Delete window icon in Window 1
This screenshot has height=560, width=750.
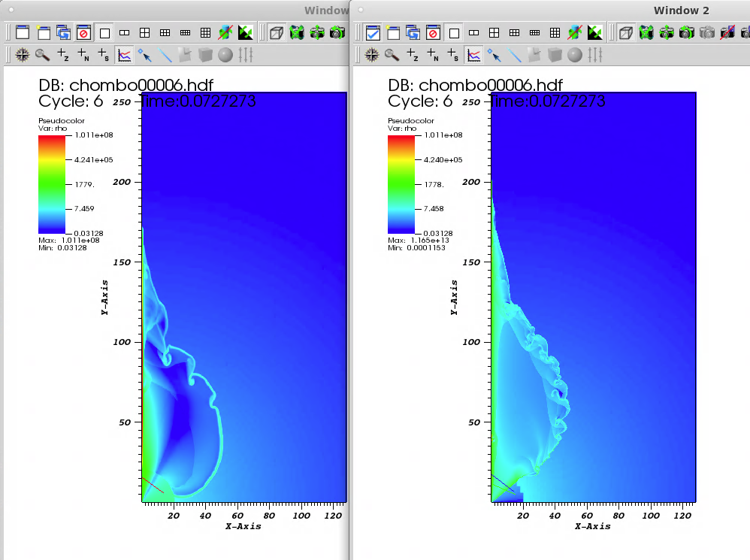pyautogui.click(x=83, y=32)
